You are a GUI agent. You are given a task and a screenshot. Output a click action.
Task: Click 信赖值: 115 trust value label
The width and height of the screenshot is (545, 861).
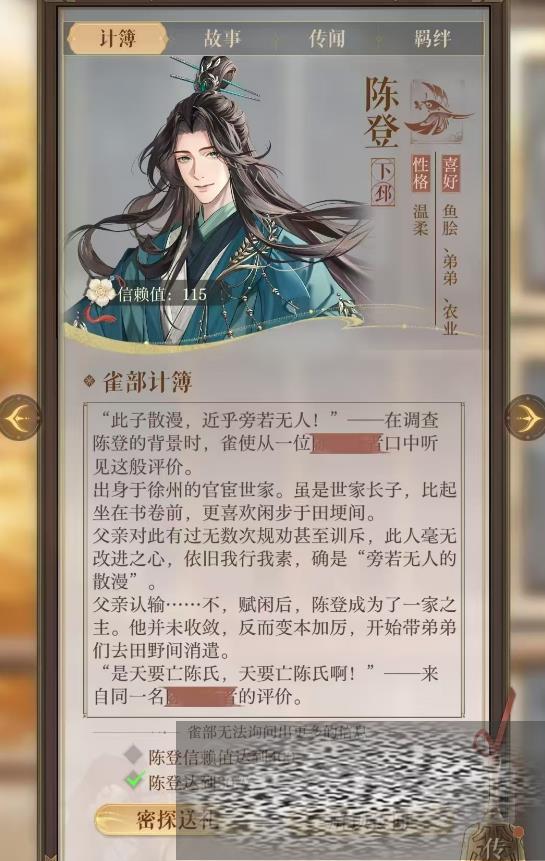point(162,294)
